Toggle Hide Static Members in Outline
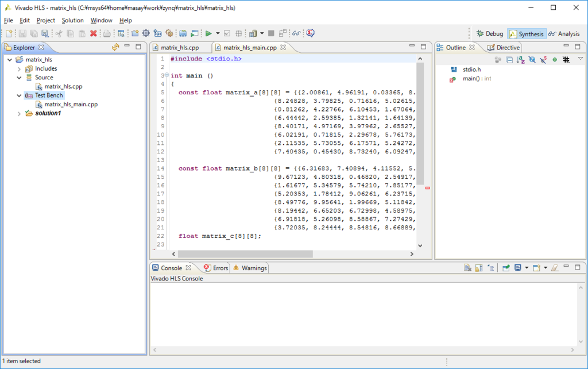The image size is (588, 369). tap(543, 60)
